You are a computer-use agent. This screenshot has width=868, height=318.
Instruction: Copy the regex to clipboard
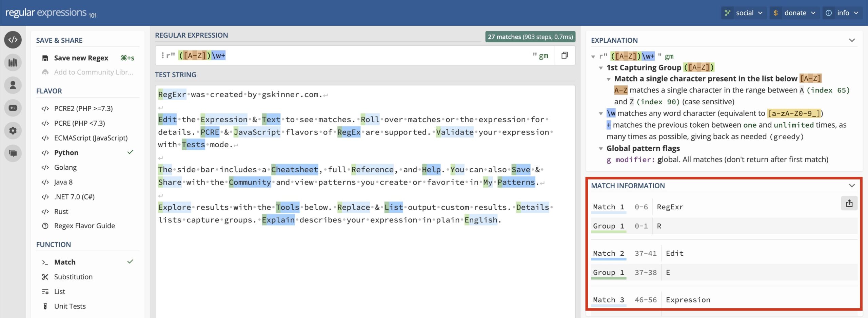pyautogui.click(x=564, y=56)
